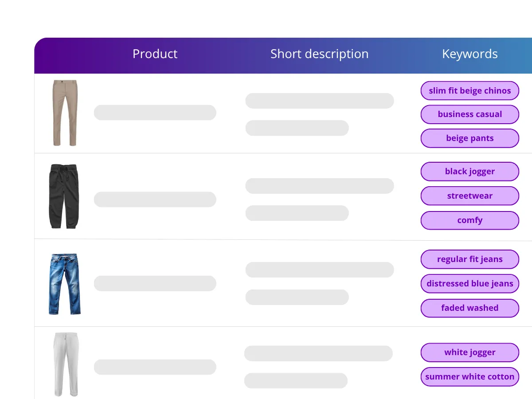Select the "summer white cotton" keyword tag
The image size is (532, 399).
469,377
